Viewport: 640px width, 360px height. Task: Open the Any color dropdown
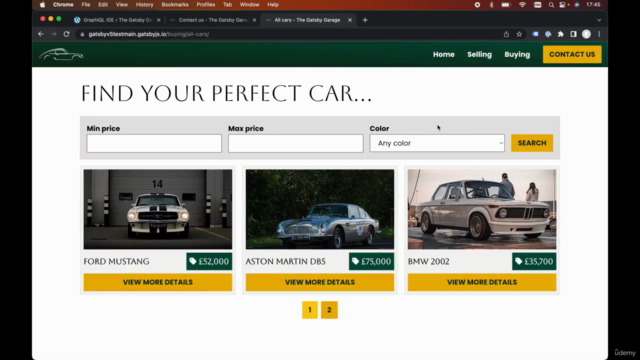click(x=437, y=143)
